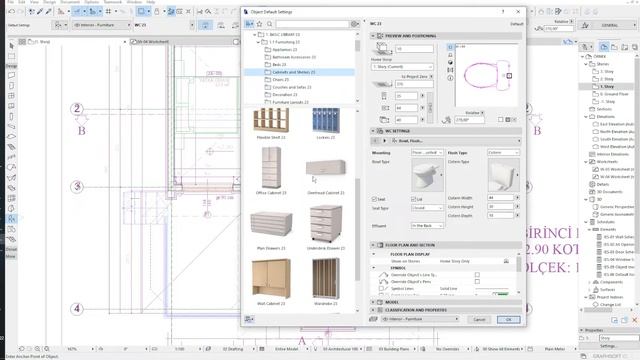Open the Design menu
Screen dimensions: 640x360
(49, 2)
